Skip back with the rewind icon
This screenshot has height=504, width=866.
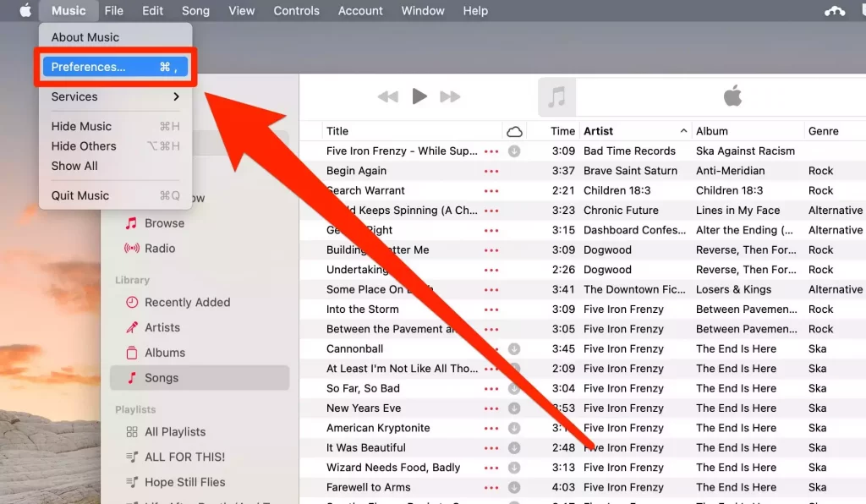(x=387, y=97)
